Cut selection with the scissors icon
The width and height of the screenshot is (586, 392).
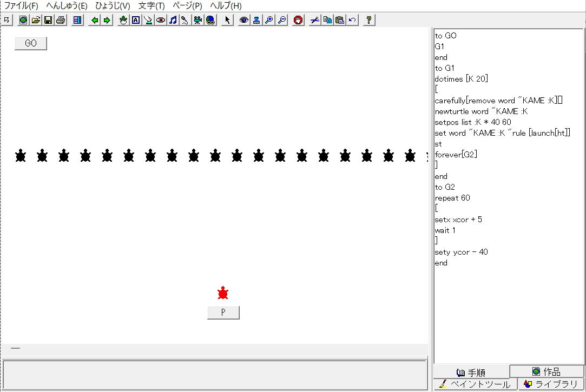coord(315,20)
